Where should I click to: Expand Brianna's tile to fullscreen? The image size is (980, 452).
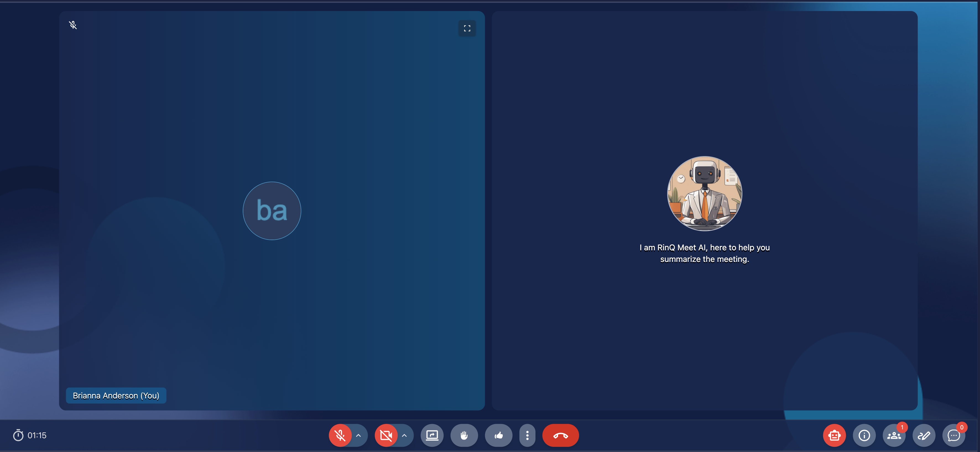click(467, 28)
